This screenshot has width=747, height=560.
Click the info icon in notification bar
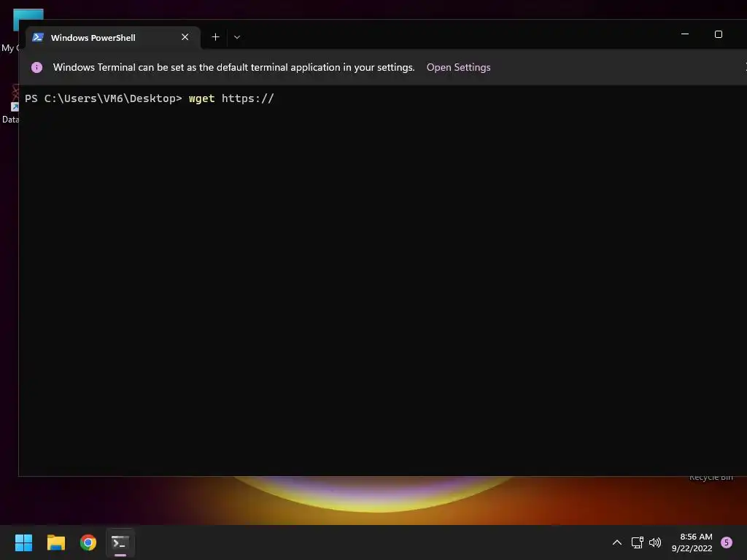tap(36, 68)
